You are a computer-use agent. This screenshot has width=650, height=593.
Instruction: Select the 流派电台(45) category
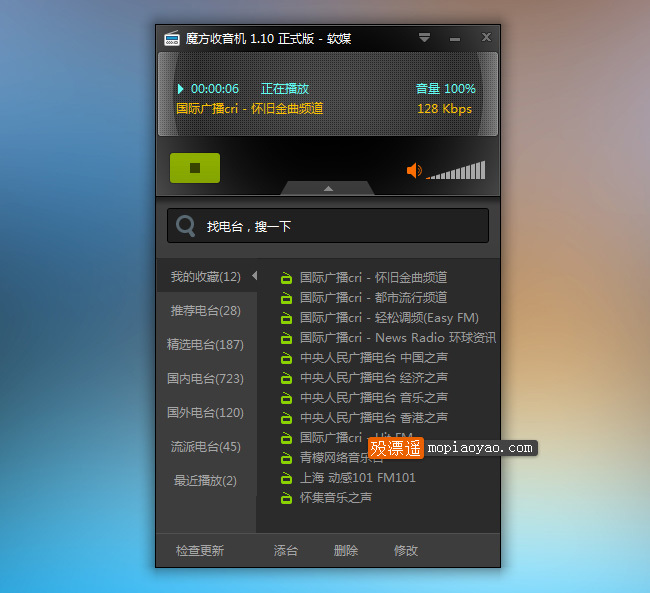pyautogui.click(x=206, y=447)
